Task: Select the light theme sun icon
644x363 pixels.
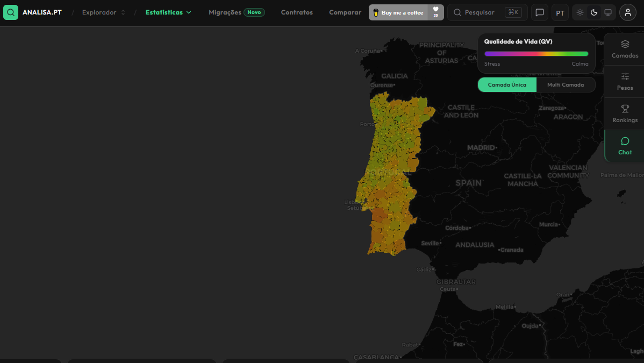Action: click(580, 12)
